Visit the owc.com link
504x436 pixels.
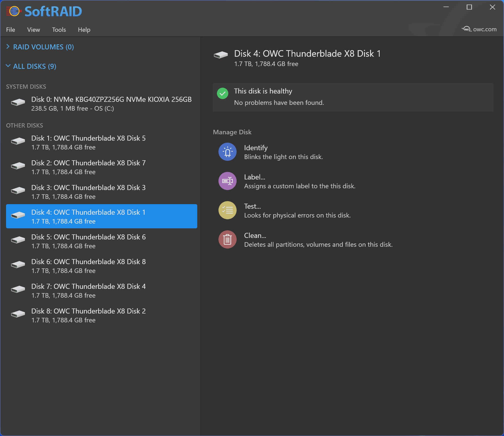click(x=484, y=29)
